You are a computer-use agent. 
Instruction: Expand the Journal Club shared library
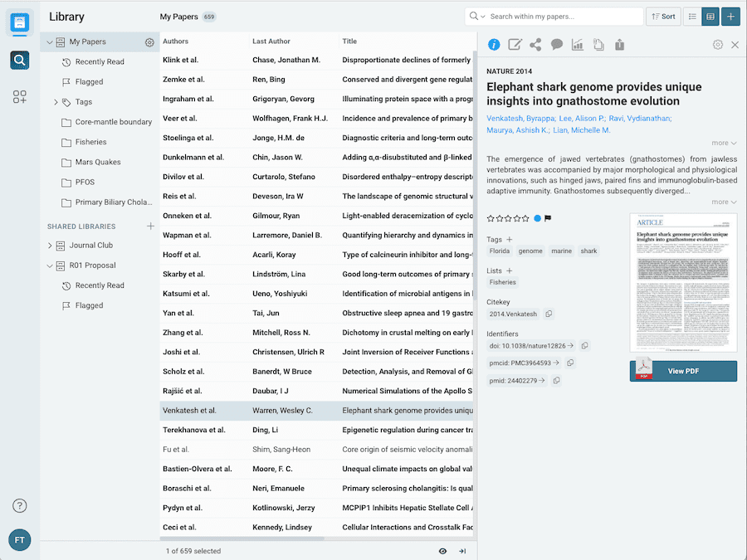[x=51, y=246]
